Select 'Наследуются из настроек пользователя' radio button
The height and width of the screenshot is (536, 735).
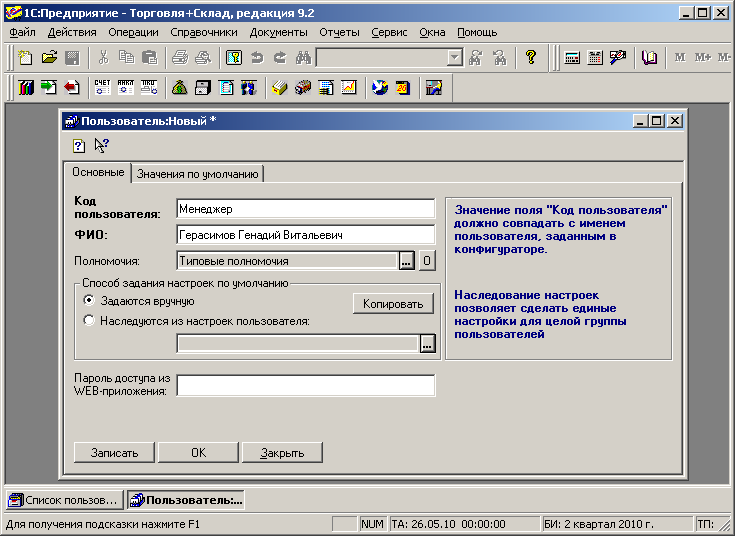(x=89, y=320)
